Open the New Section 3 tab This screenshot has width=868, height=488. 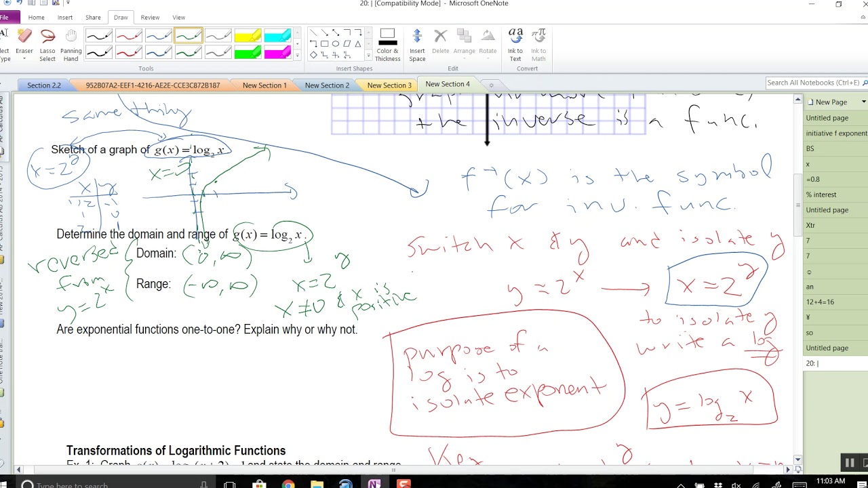point(389,85)
